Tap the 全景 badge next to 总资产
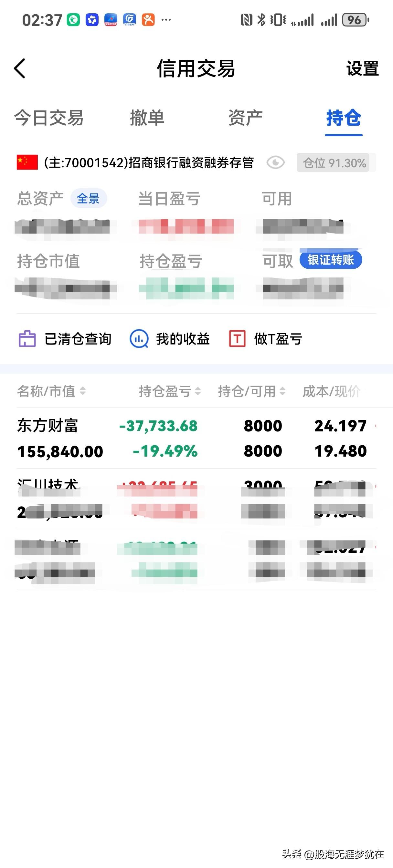This screenshot has height=868, width=393. coord(88,198)
